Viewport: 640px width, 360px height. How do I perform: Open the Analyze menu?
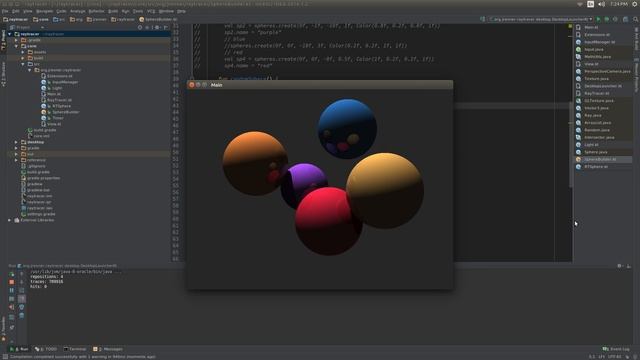78,11
